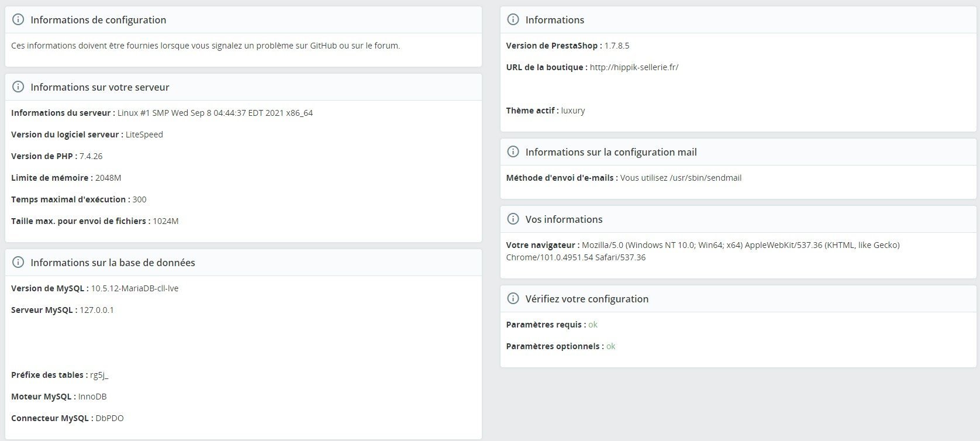Click the Informations sur votre serveur heading
980x441 pixels.
pos(100,87)
